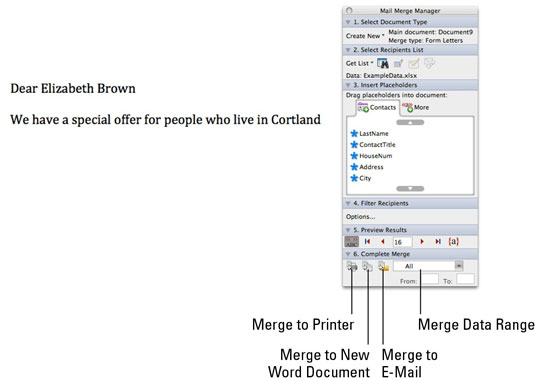Collapse the Insert Placeholders section
Viewport: 535px width, 381px height.
(348, 85)
